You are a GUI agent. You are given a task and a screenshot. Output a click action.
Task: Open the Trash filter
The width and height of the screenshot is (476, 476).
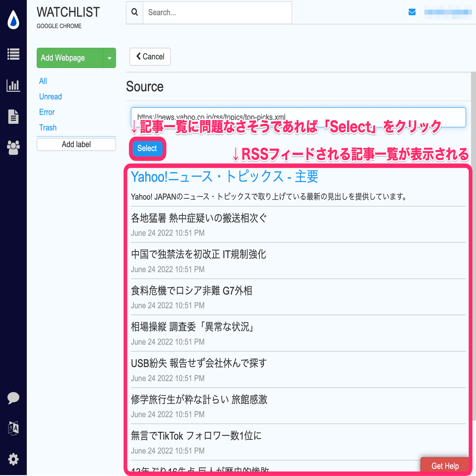(x=48, y=128)
